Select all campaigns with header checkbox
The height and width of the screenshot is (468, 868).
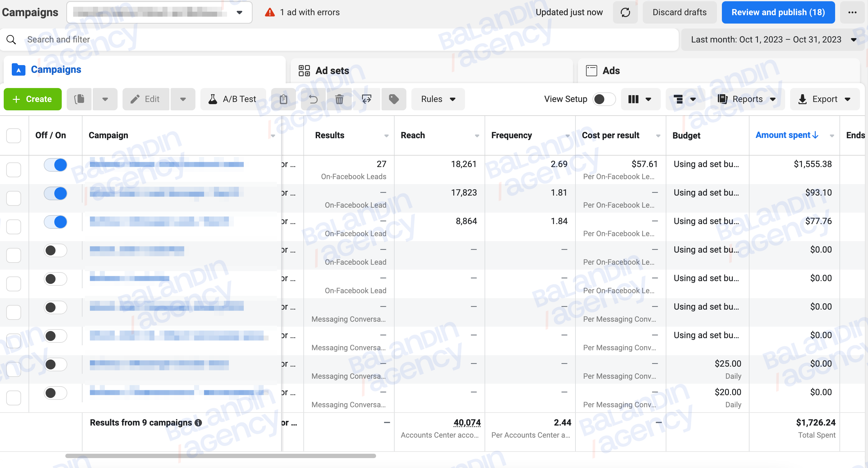14,135
